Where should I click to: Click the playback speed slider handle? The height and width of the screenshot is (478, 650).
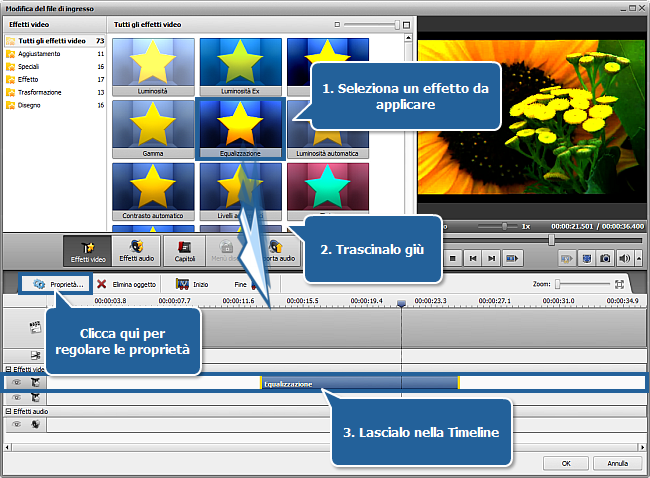pos(504,226)
